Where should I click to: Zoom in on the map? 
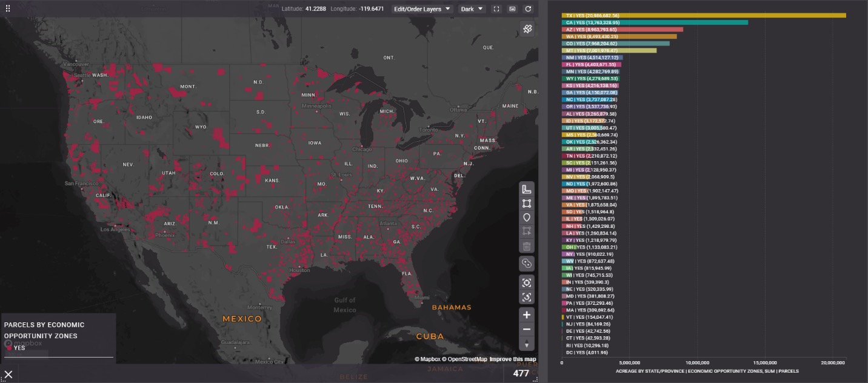pyautogui.click(x=527, y=315)
